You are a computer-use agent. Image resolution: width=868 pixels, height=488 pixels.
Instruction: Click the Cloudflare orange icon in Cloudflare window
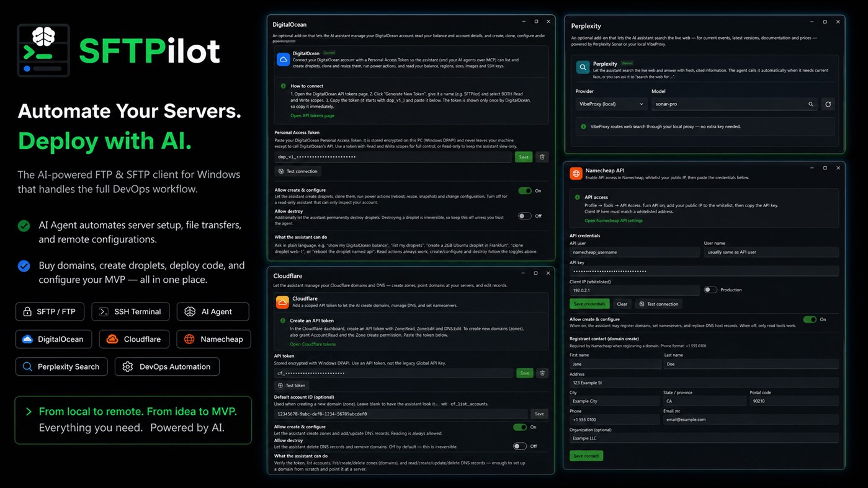coord(282,302)
